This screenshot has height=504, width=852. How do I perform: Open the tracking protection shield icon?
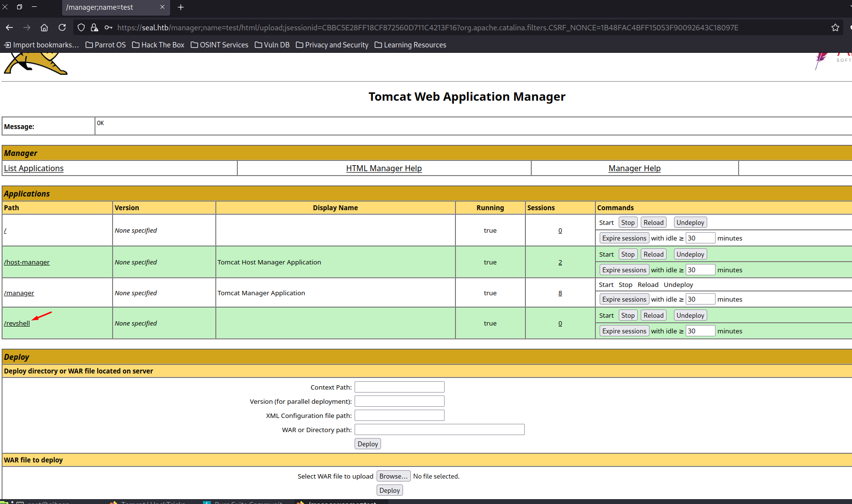(x=81, y=28)
